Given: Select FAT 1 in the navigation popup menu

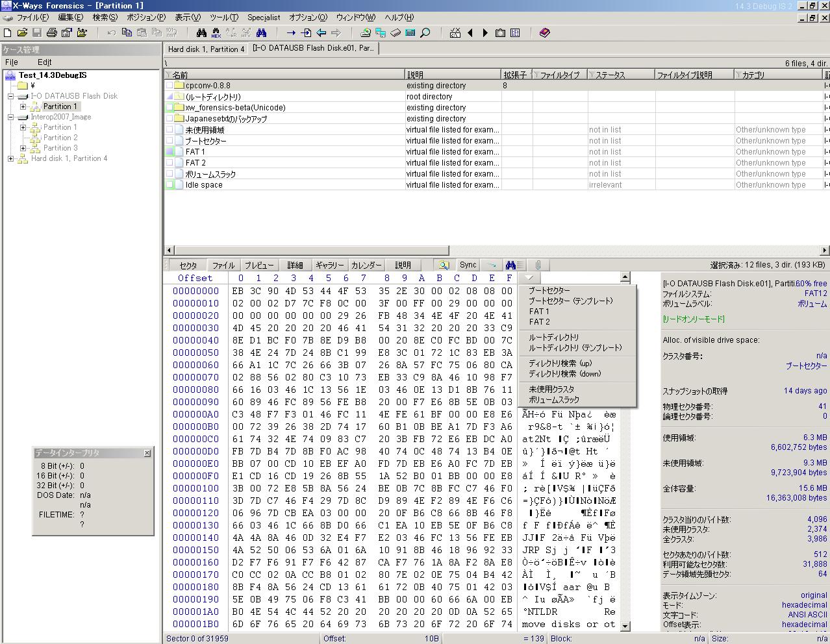Looking at the screenshot, I should click(x=538, y=312).
